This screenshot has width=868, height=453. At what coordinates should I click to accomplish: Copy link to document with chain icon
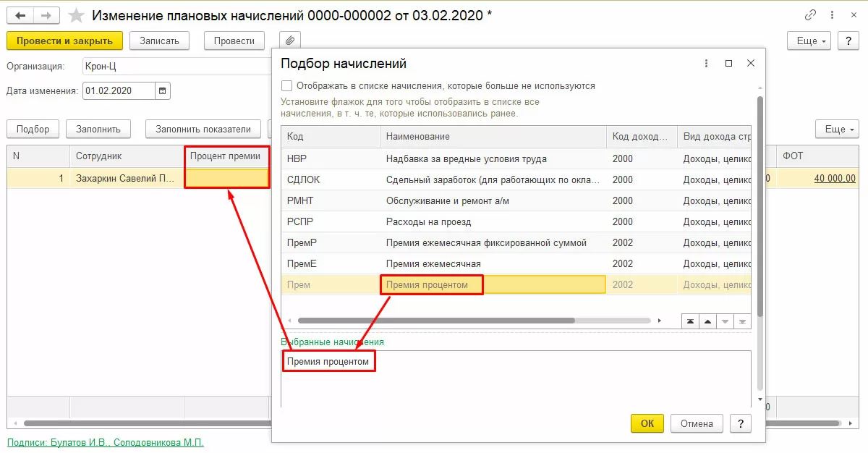click(x=811, y=14)
